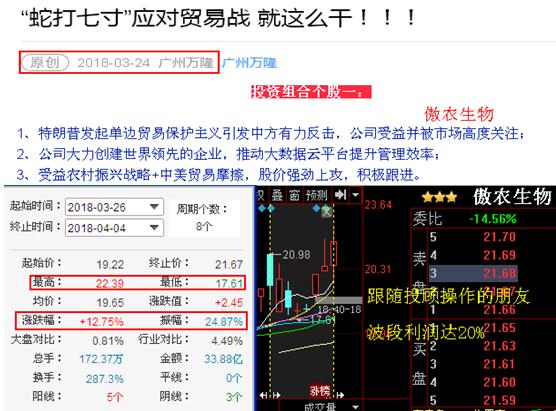Click the 金额 value 33.88亿
Viewport: 556px width, 411px height.
click(223, 359)
